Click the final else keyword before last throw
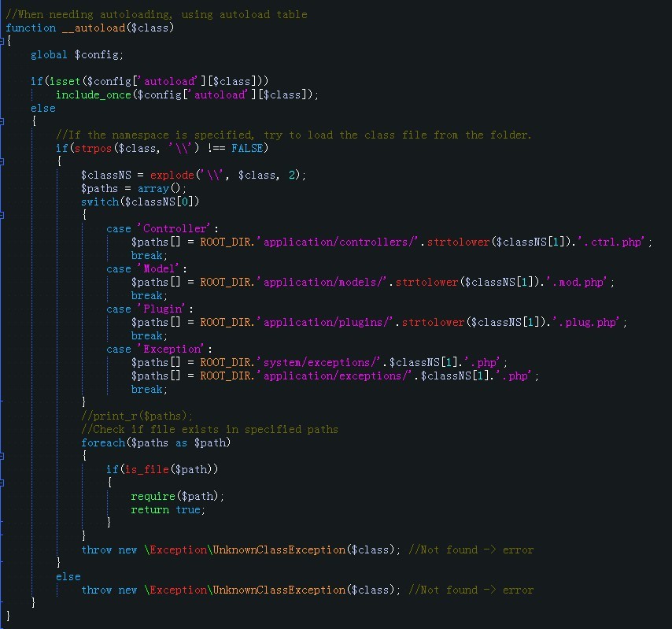This screenshot has height=629, width=672. [68, 577]
